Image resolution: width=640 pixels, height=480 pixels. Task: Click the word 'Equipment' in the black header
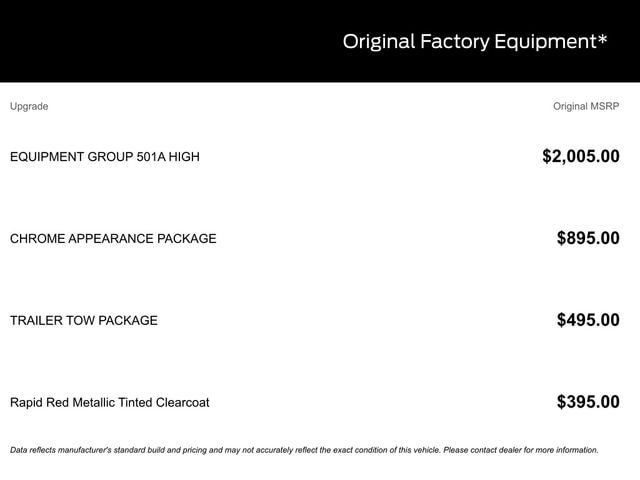(x=544, y=42)
